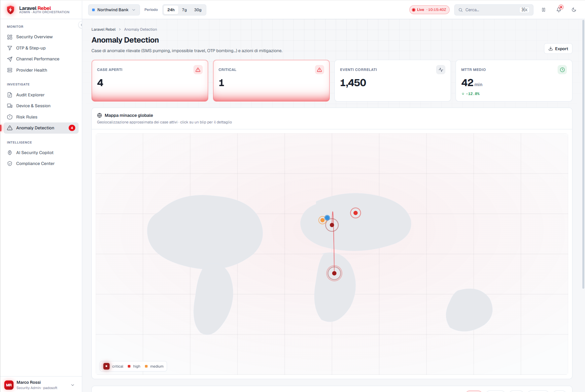Viewport: 585px width, 392px height.
Task: Click the 1,450 events value
Action: (x=353, y=83)
